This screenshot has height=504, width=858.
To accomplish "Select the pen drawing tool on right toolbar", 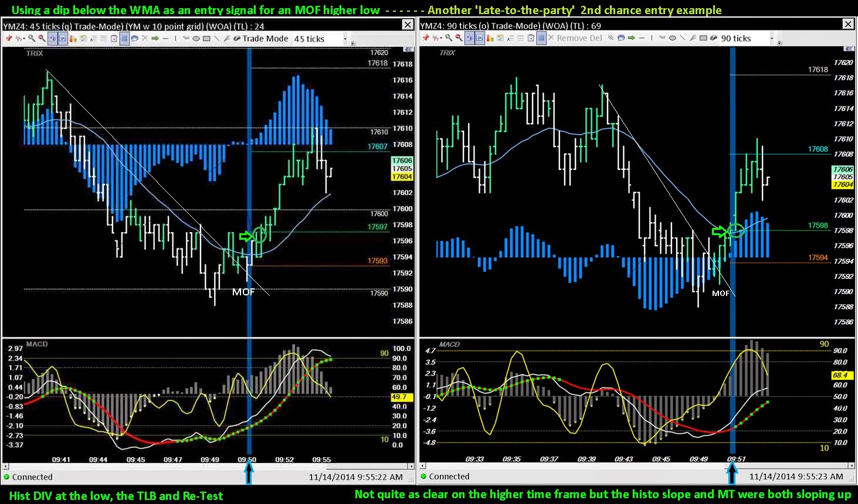I will point(691,38).
